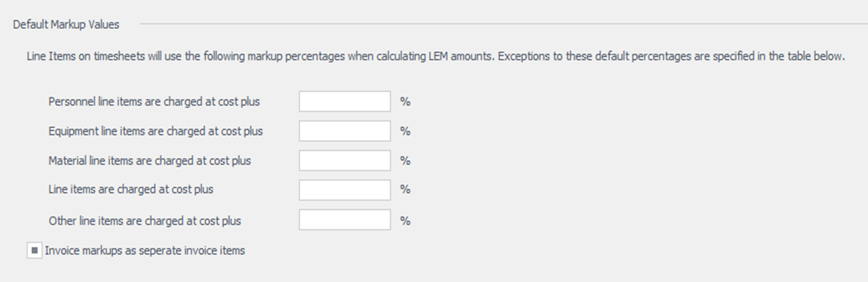Screen dimensions: 868x282
Task: Click the Personnel markup percentage field
Action: 344,101
